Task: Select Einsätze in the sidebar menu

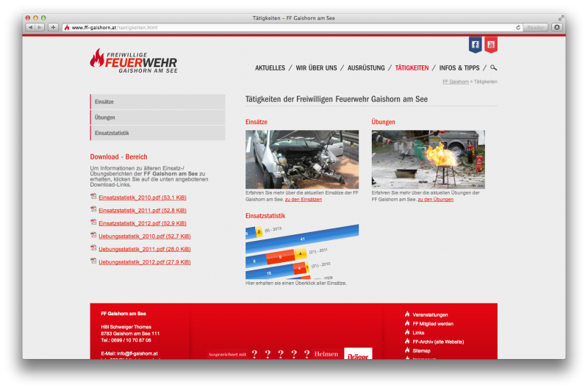Action: tap(157, 101)
